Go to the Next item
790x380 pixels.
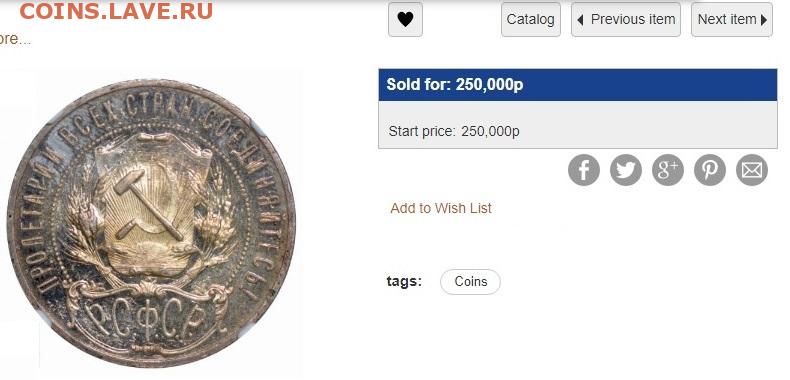coord(732,19)
